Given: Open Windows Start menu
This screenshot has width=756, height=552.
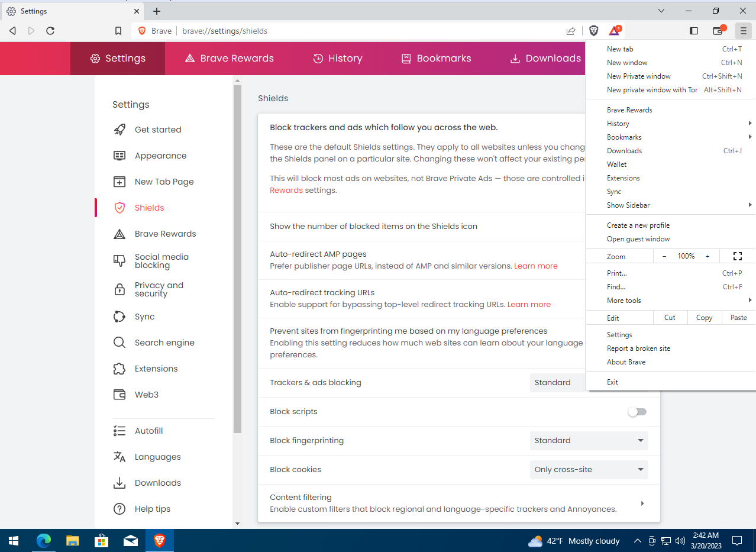Looking at the screenshot, I should tap(13, 540).
